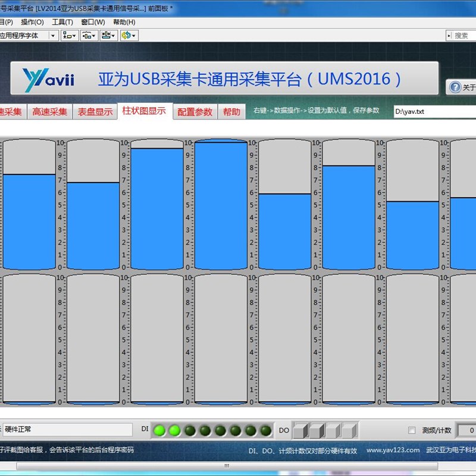This screenshot has width=476, height=476.
Task: Open the 工具(T) menu
Action: (62, 22)
